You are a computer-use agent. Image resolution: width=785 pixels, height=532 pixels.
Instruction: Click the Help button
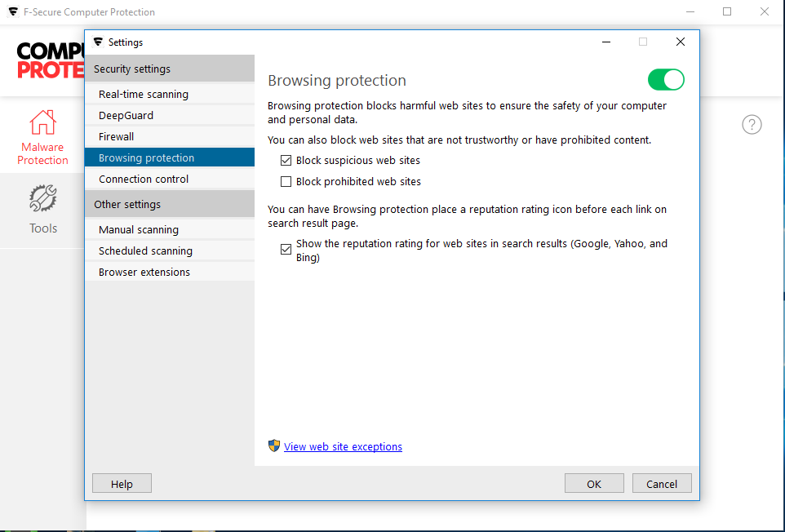pos(122,484)
